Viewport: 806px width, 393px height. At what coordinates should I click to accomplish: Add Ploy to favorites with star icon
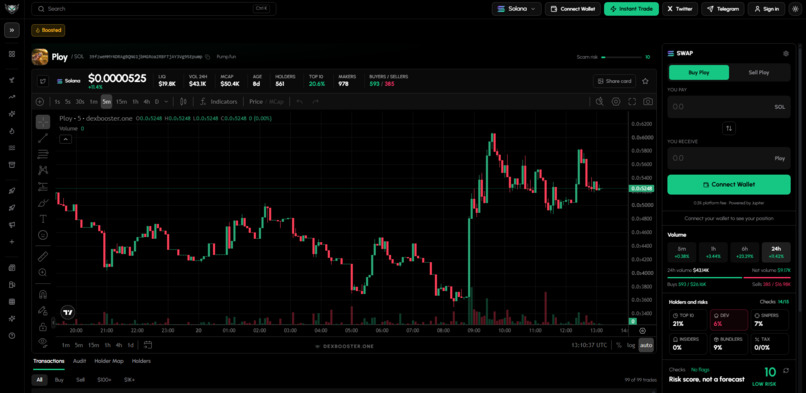pos(645,81)
